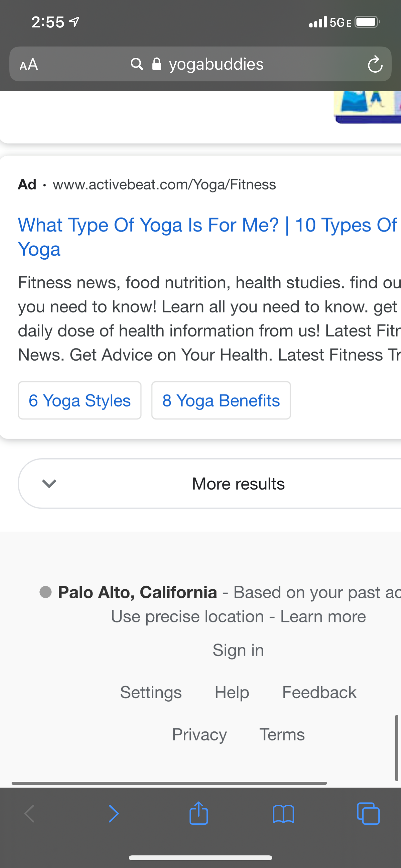Tap Use precise location
The height and width of the screenshot is (868, 401).
187,616
